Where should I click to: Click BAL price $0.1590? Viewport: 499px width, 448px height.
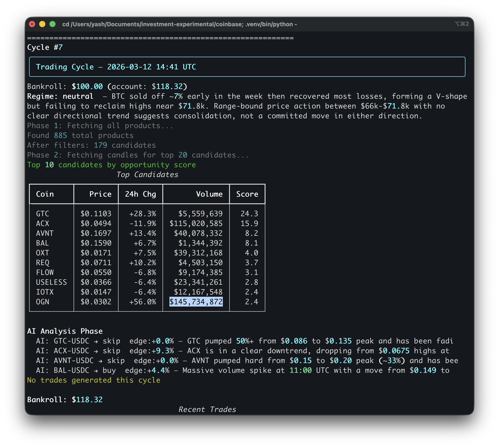pos(96,243)
